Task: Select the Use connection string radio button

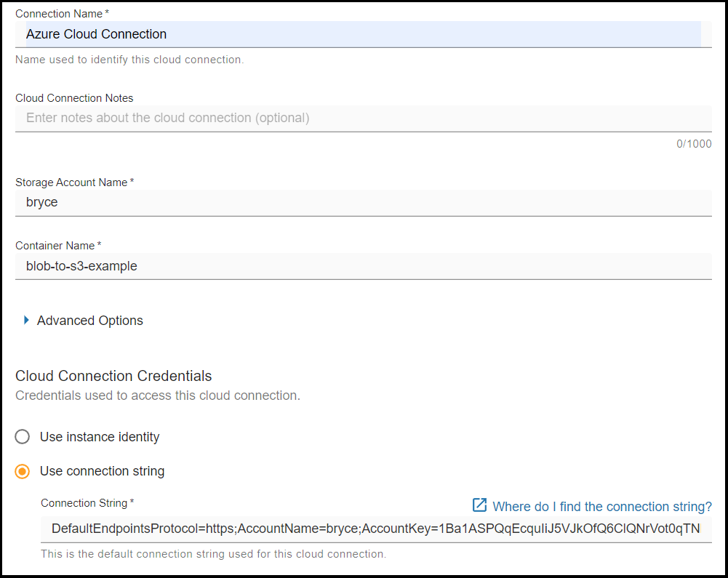Action: click(x=23, y=471)
